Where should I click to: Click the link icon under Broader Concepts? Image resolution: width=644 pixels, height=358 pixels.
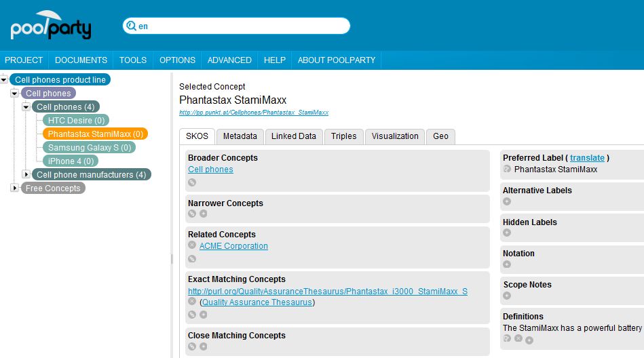click(192, 182)
